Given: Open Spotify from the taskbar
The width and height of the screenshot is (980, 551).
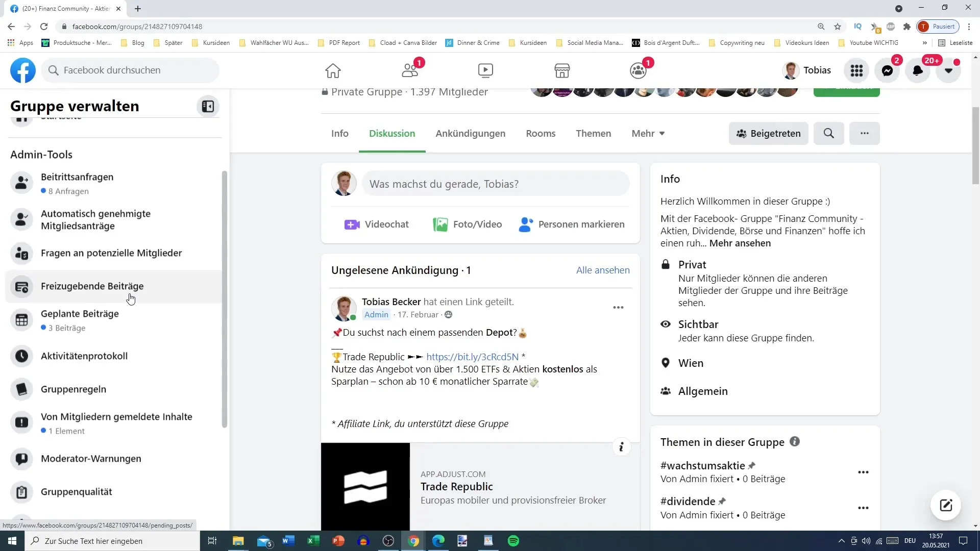Looking at the screenshot, I should click(513, 541).
